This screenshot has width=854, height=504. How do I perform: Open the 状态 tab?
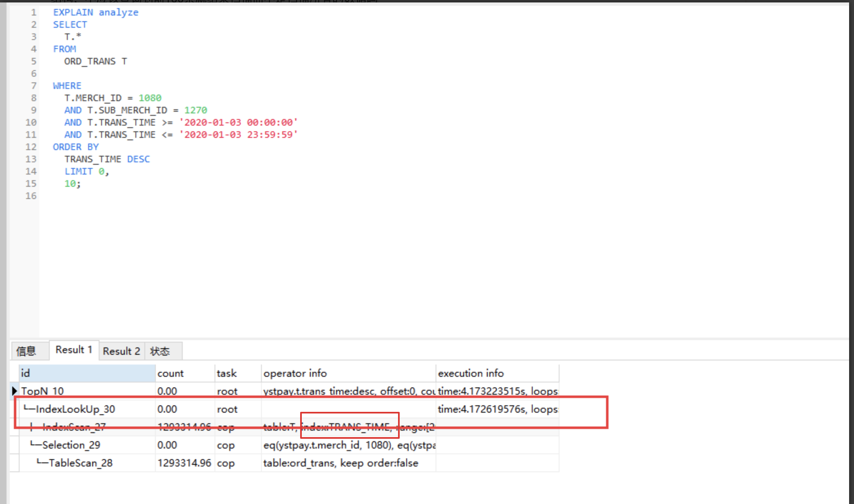pyautogui.click(x=160, y=351)
